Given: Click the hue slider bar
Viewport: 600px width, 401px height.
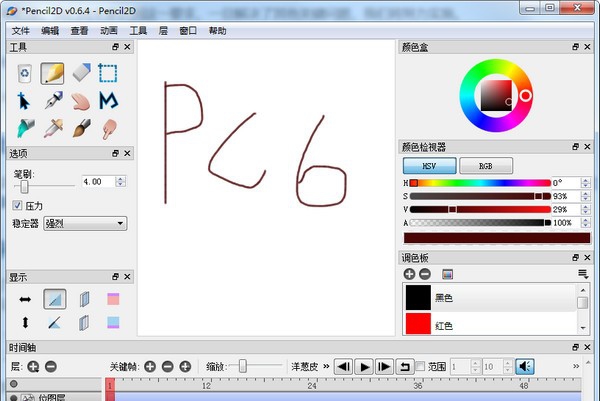Looking at the screenshot, I should [480, 183].
